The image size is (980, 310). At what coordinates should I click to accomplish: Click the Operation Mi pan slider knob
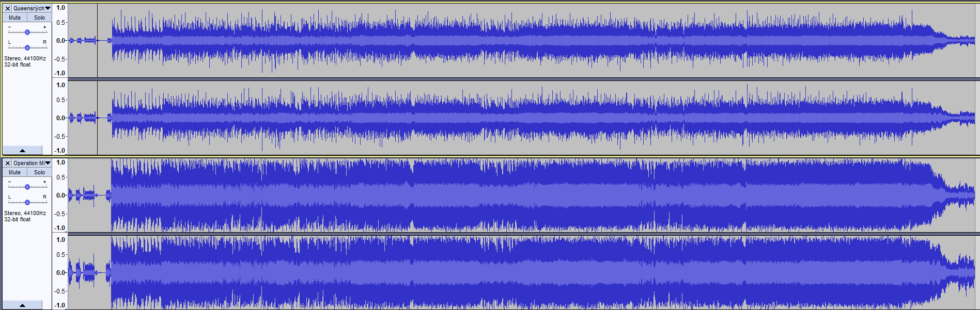27,202
